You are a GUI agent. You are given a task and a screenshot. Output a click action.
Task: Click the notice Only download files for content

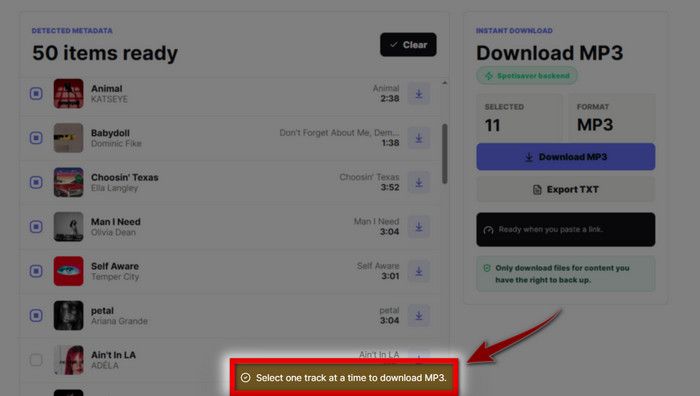(x=566, y=274)
